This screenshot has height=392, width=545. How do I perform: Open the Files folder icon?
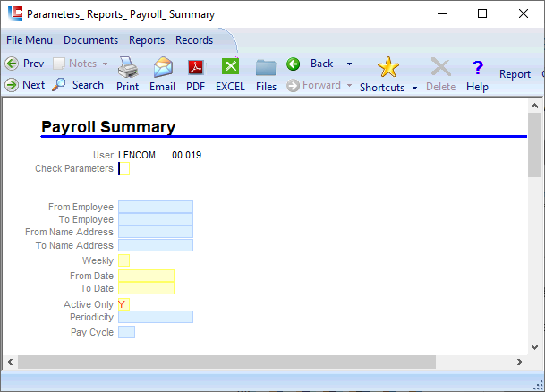click(x=266, y=67)
